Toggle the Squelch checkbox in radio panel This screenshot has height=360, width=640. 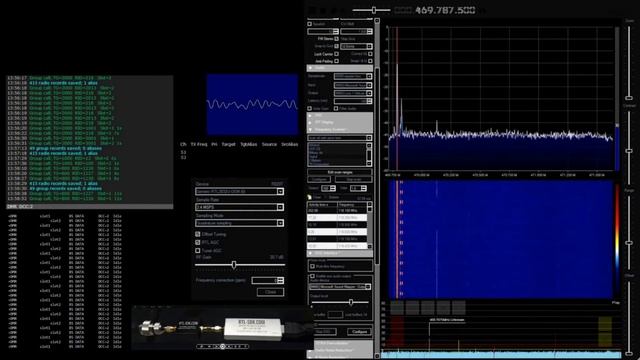(309, 24)
